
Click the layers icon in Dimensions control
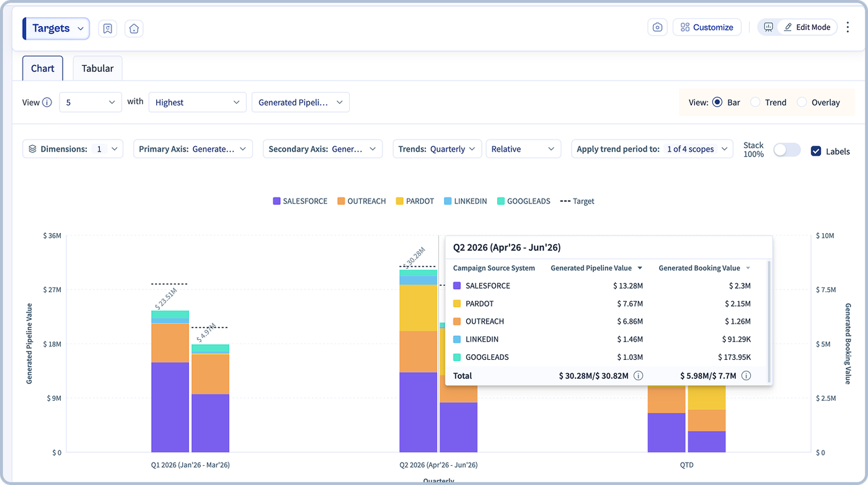(33, 149)
